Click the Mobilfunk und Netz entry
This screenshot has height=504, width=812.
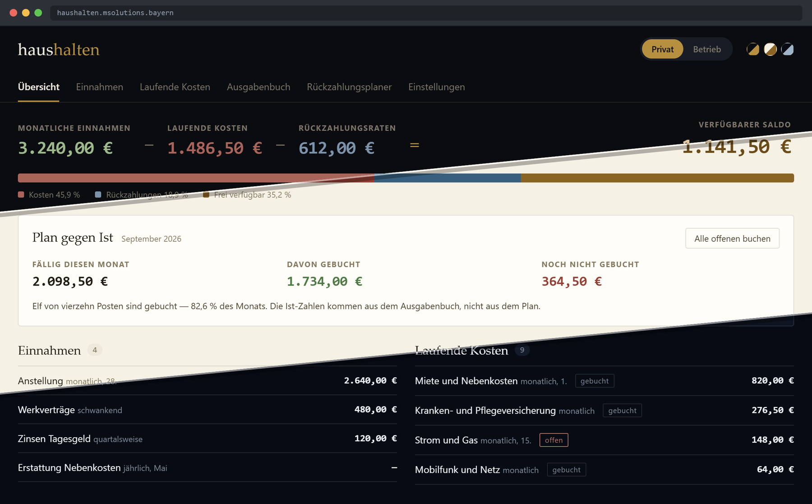pos(604,470)
